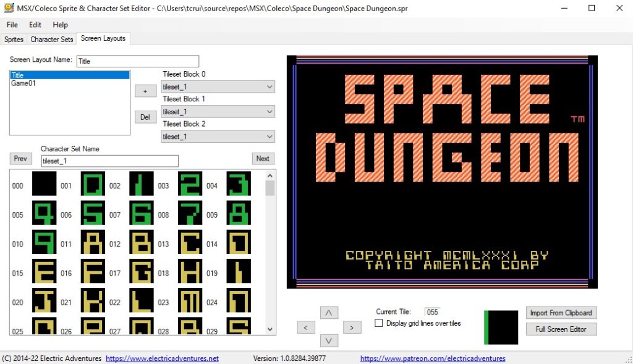633x364 pixels.
Task: Open the Full Screen Editor
Action: click(561, 329)
